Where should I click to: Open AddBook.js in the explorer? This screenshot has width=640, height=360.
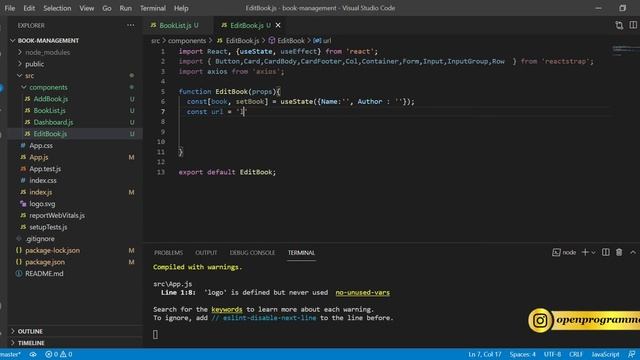point(51,99)
